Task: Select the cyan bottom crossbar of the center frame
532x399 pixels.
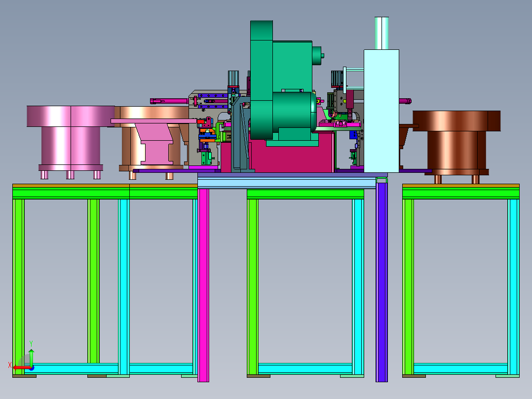Action: point(305,368)
